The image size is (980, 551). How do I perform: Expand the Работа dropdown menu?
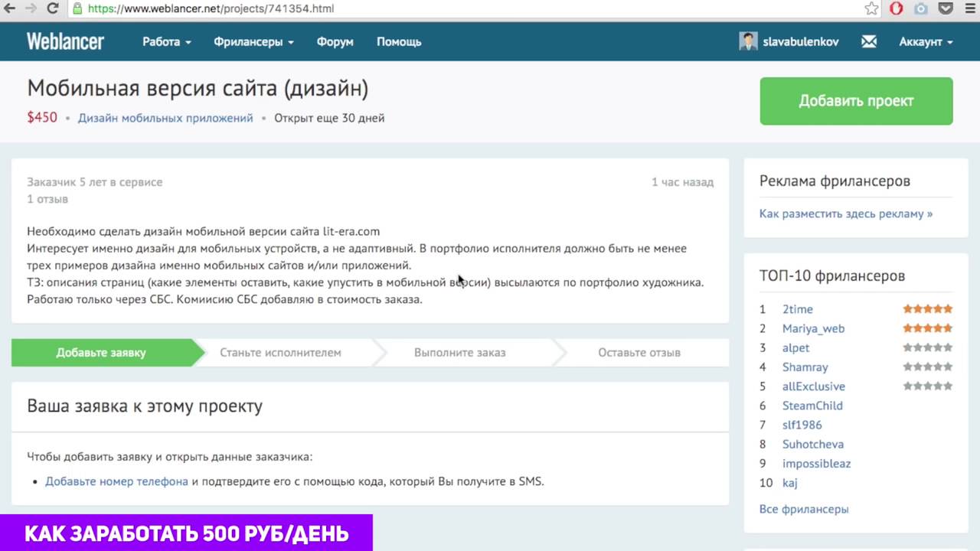pyautogui.click(x=166, y=41)
